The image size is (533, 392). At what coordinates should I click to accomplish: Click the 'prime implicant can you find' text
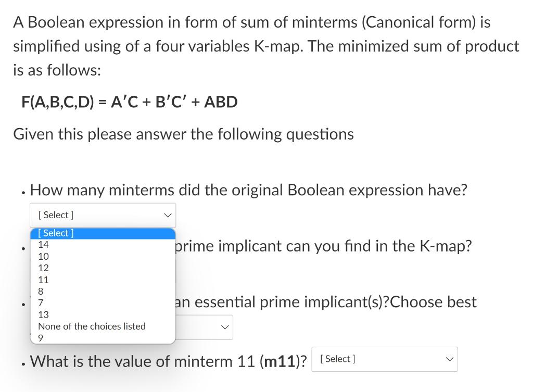tap(324, 246)
